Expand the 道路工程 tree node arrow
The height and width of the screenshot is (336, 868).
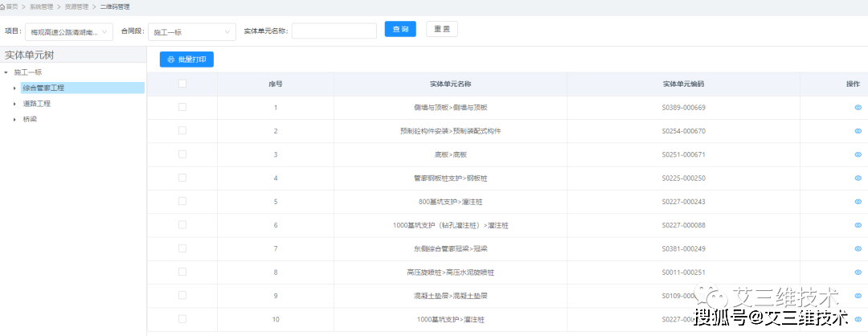pyautogui.click(x=14, y=104)
